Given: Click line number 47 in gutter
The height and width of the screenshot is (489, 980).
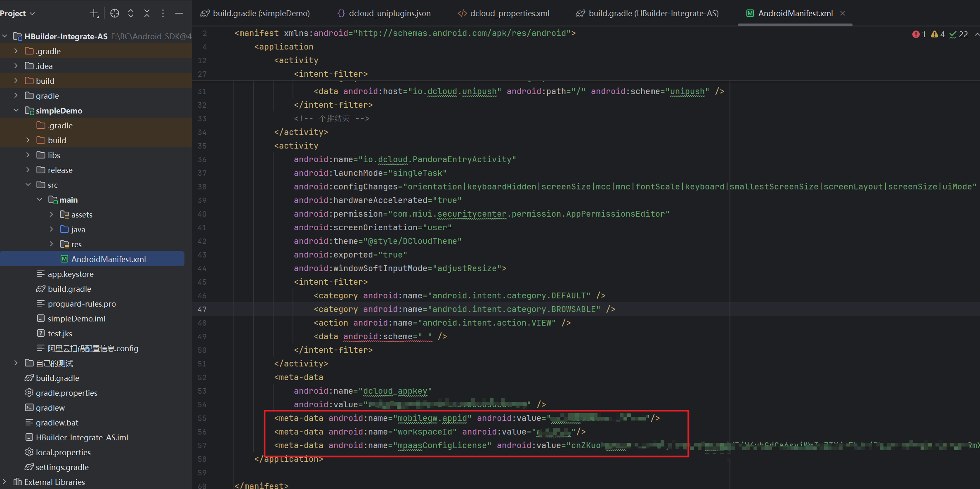Looking at the screenshot, I should pyautogui.click(x=202, y=309).
